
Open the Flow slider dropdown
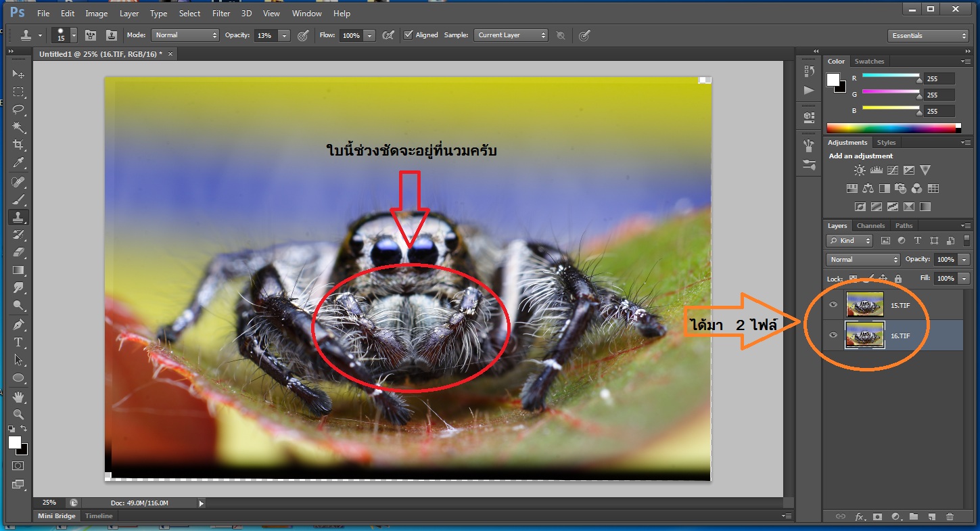pyautogui.click(x=369, y=35)
